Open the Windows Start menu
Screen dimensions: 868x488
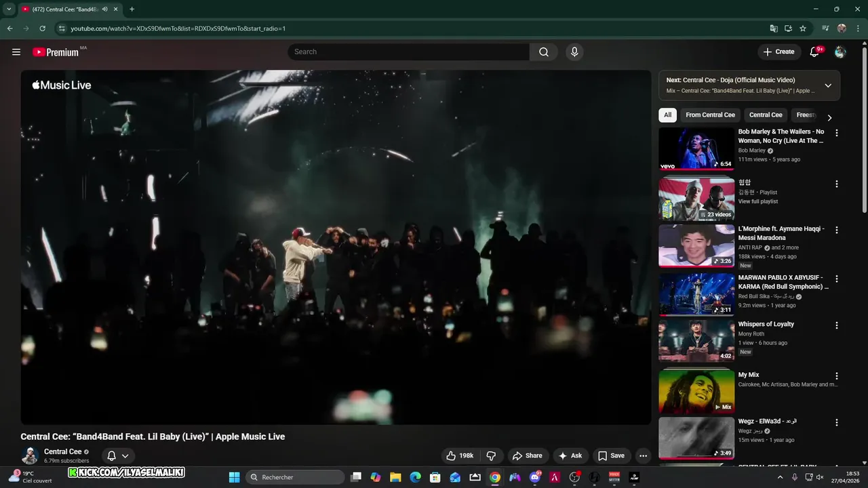(234, 477)
